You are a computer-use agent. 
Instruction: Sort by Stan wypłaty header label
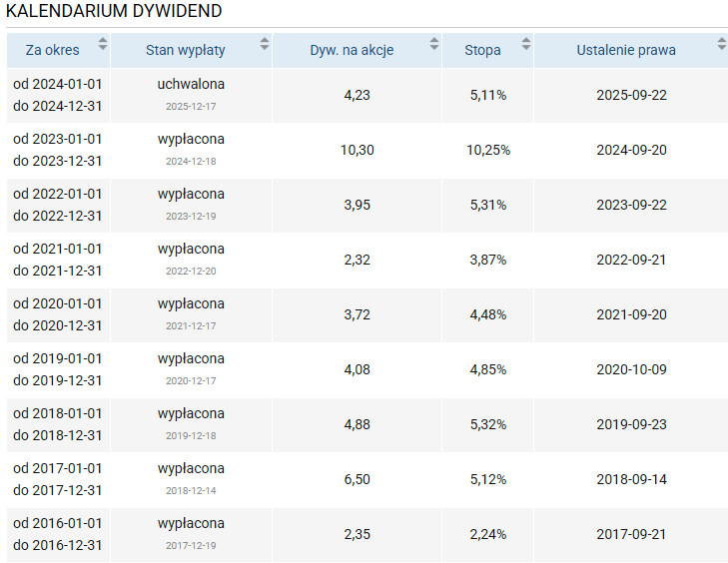(185, 50)
